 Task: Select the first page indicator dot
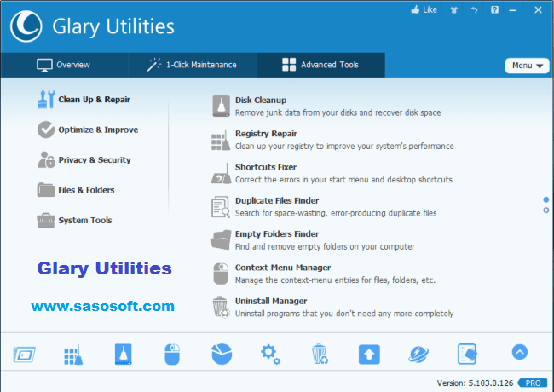(x=545, y=200)
